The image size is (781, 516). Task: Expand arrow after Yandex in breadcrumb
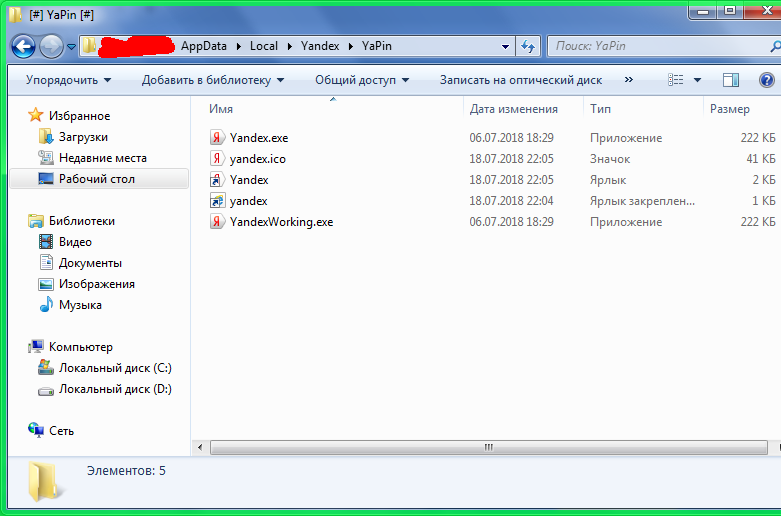351,46
